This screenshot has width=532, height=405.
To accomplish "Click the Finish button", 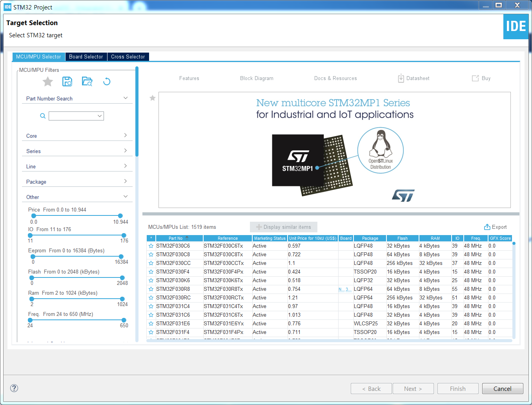I will [x=458, y=389].
